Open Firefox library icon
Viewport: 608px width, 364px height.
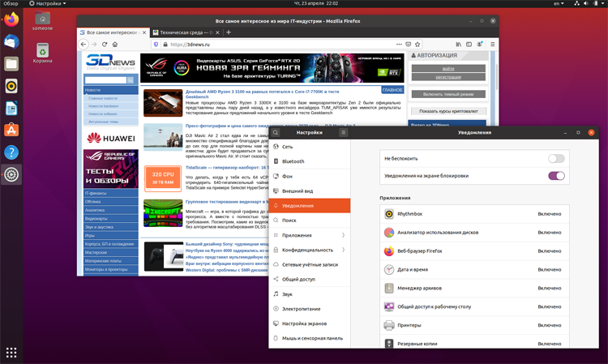click(x=458, y=45)
